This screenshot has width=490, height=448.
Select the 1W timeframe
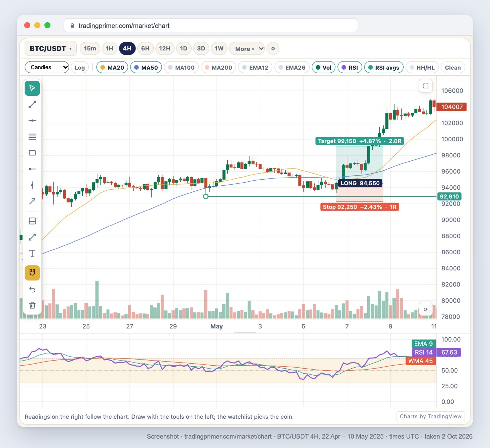point(219,49)
